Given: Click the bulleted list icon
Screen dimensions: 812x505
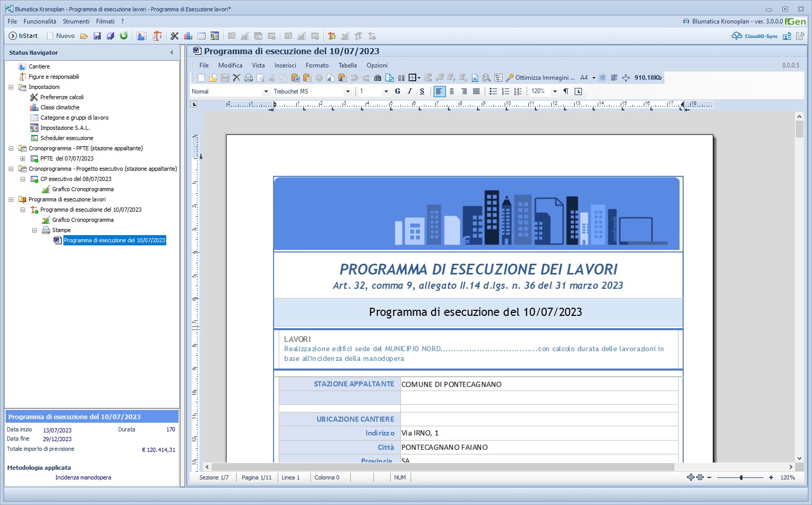Looking at the screenshot, I should 493,91.
